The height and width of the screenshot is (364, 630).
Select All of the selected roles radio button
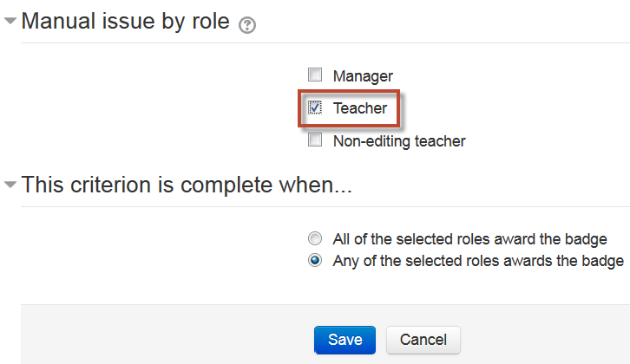coord(315,238)
